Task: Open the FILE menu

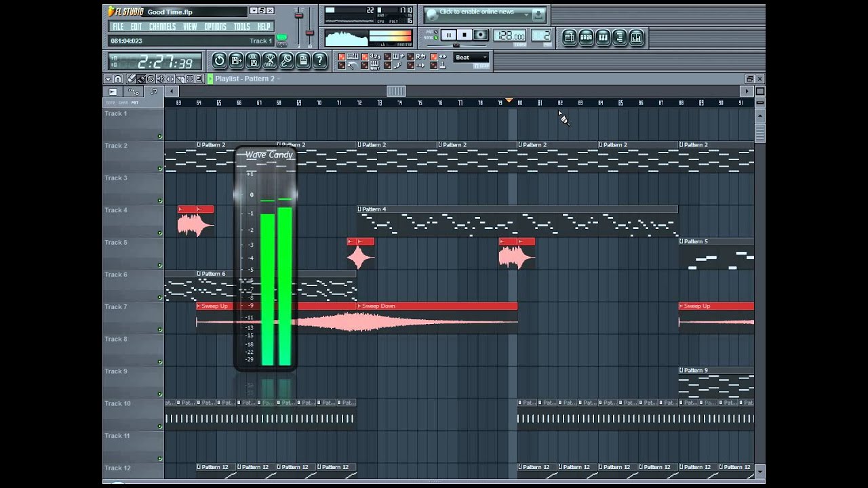Action: (118, 26)
